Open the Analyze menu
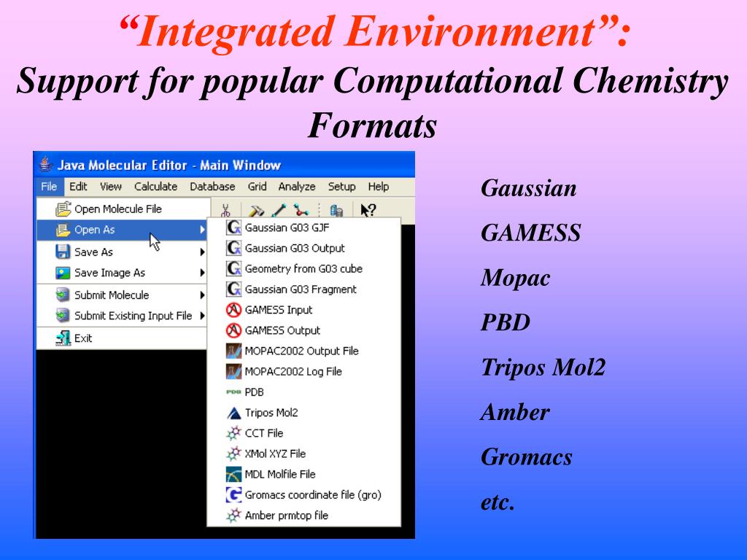This screenshot has height=560, width=747. point(297,187)
